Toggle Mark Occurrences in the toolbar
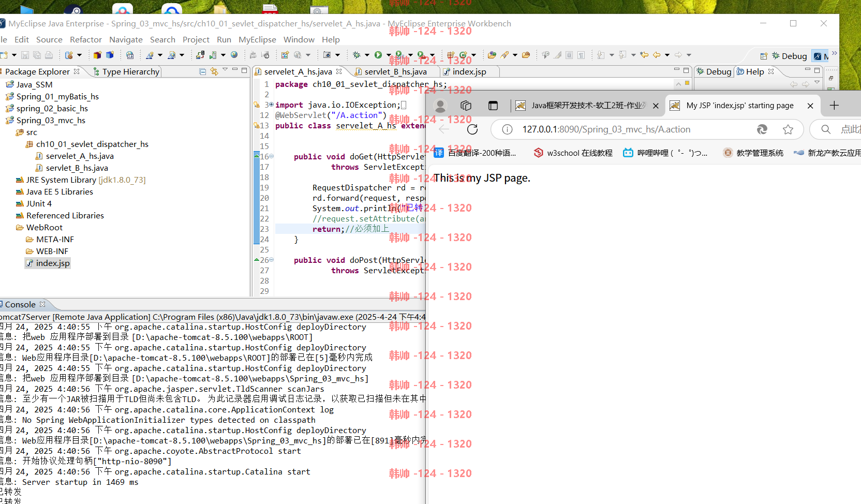Image resolution: width=861 pixels, height=504 pixels. coord(557,55)
